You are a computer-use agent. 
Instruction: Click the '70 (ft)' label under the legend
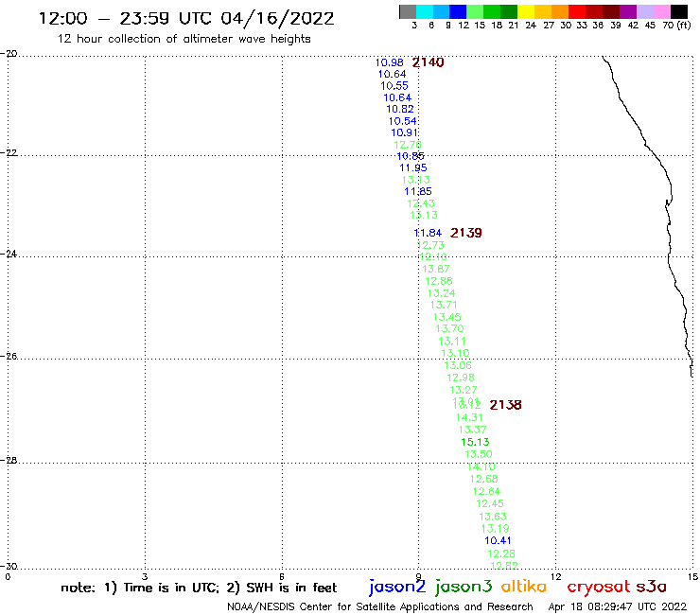(676, 25)
